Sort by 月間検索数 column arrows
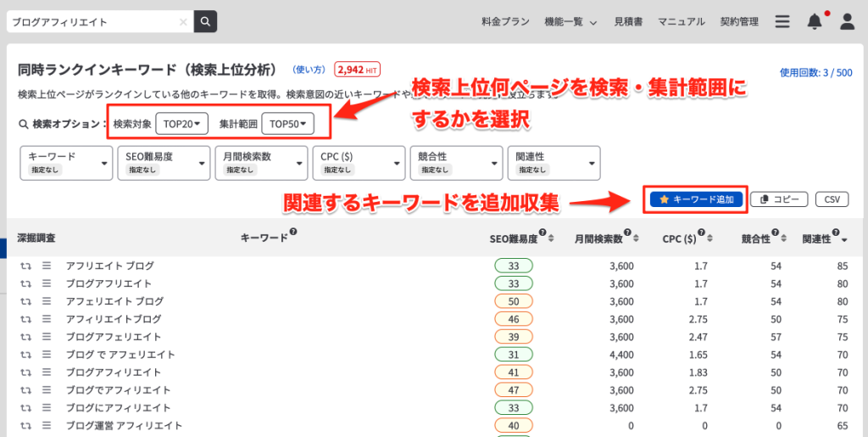868x437 pixels. (641, 239)
